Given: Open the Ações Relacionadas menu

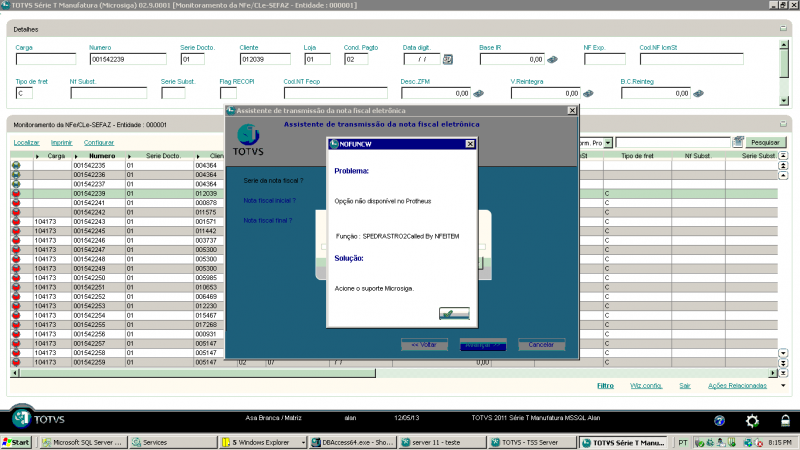Looking at the screenshot, I should pyautogui.click(x=737, y=386).
